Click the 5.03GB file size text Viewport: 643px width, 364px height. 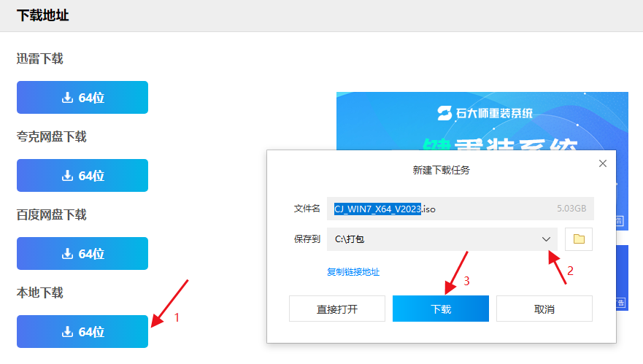tap(571, 209)
